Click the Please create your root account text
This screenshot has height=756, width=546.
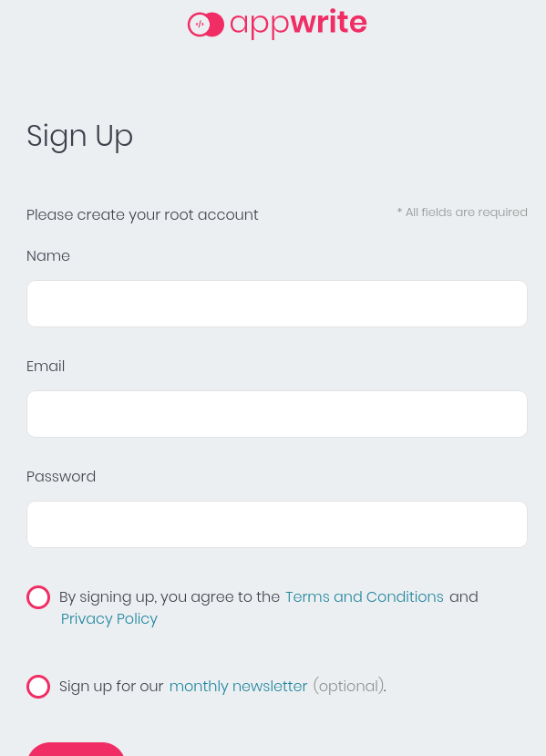(x=142, y=215)
